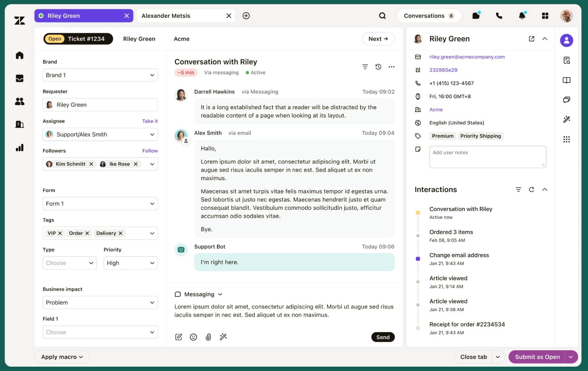Screen dimensions: 588x371
Task: Insert an emoji with the smiley icon
Action: pos(193,337)
